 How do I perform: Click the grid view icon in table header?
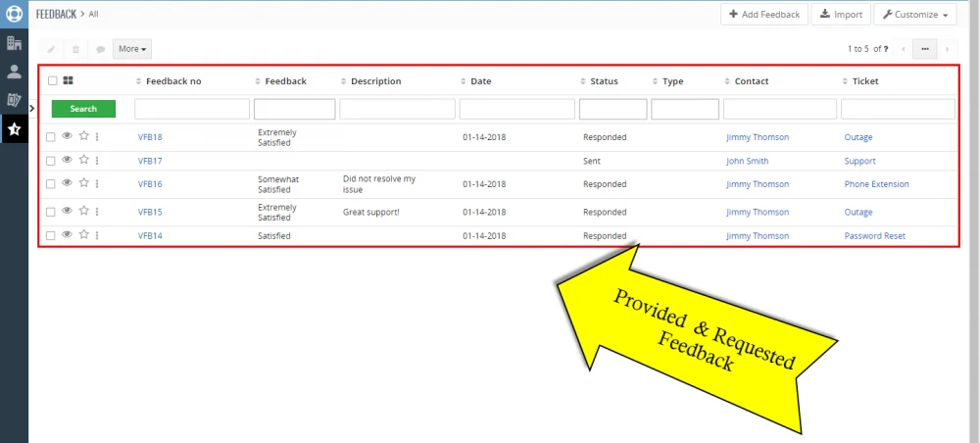point(68,81)
